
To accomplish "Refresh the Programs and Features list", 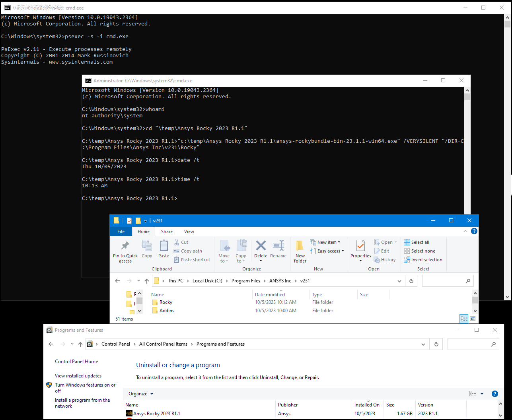I will [436, 344].
